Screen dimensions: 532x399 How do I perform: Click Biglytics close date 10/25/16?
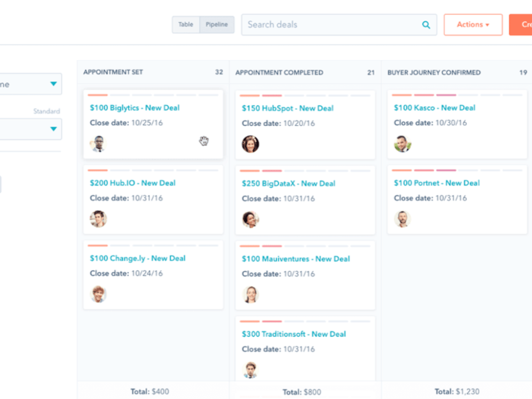pos(147,123)
